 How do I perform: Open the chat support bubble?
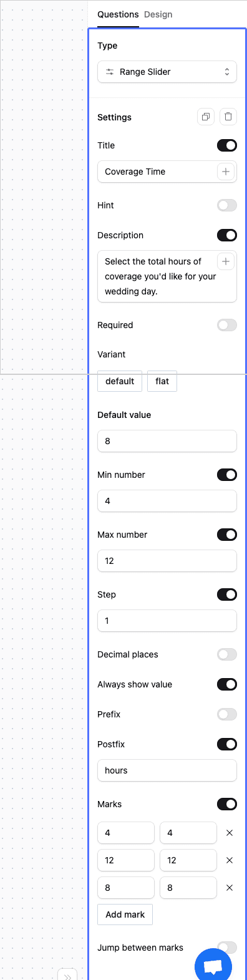pos(213,966)
